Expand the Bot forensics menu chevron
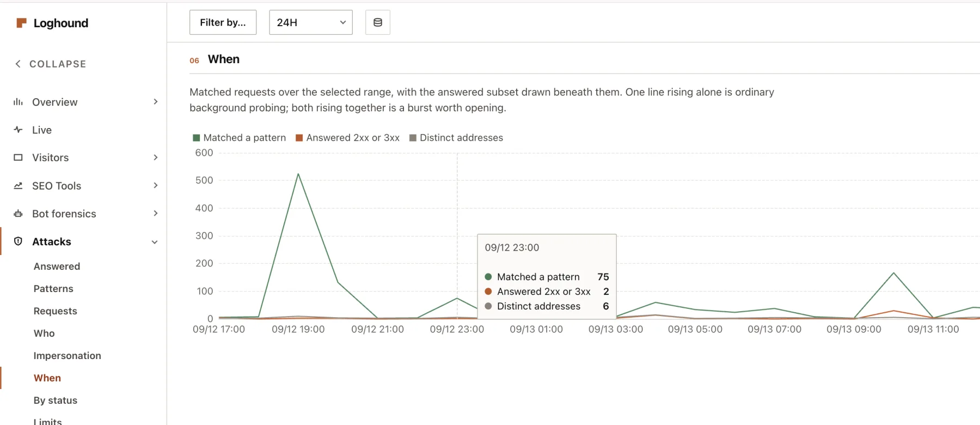Image resolution: width=980 pixels, height=425 pixels. click(x=156, y=214)
